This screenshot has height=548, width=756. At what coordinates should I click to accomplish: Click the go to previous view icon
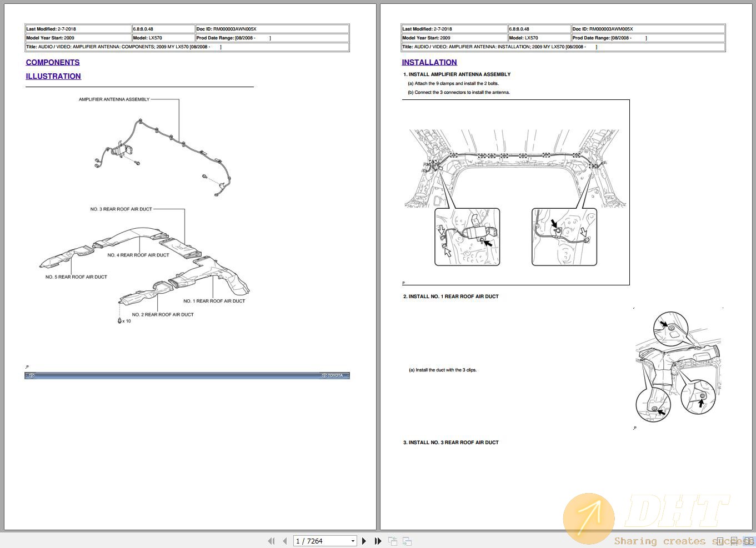[393, 541]
